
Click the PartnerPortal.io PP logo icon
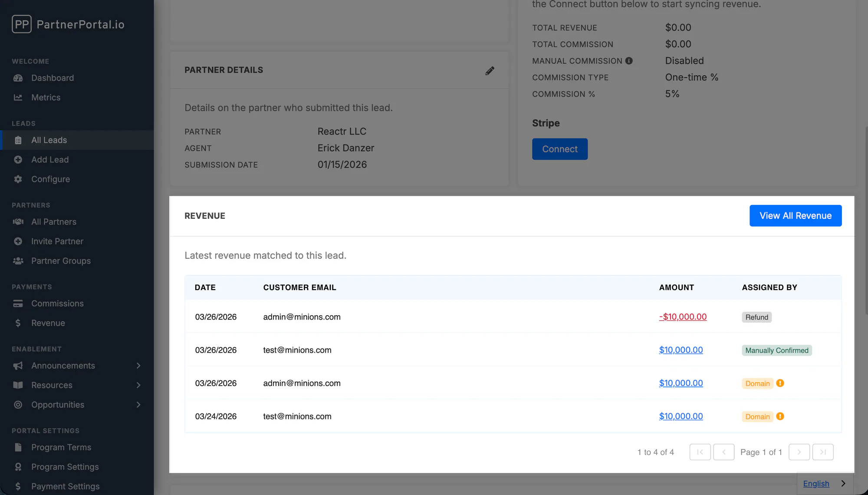click(x=22, y=24)
